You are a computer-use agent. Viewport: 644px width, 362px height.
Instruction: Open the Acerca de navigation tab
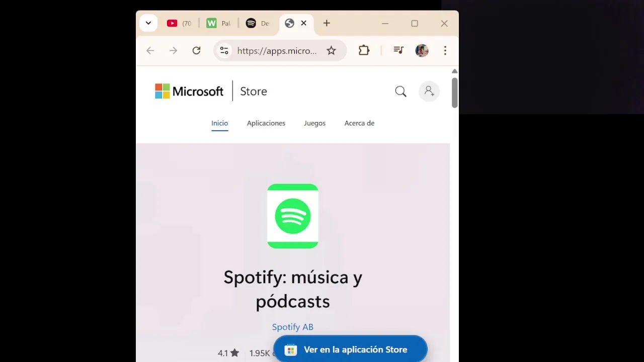tap(359, 123)
